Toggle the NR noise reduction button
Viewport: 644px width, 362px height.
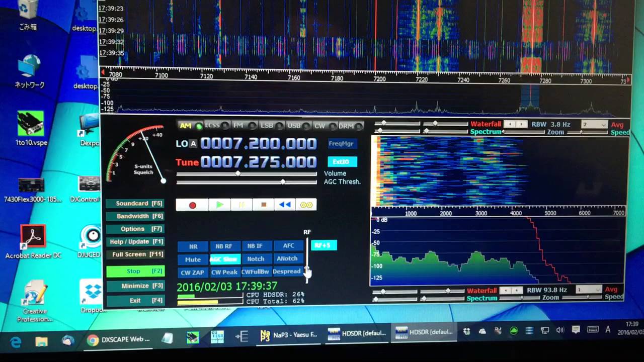tap(193, 246)
